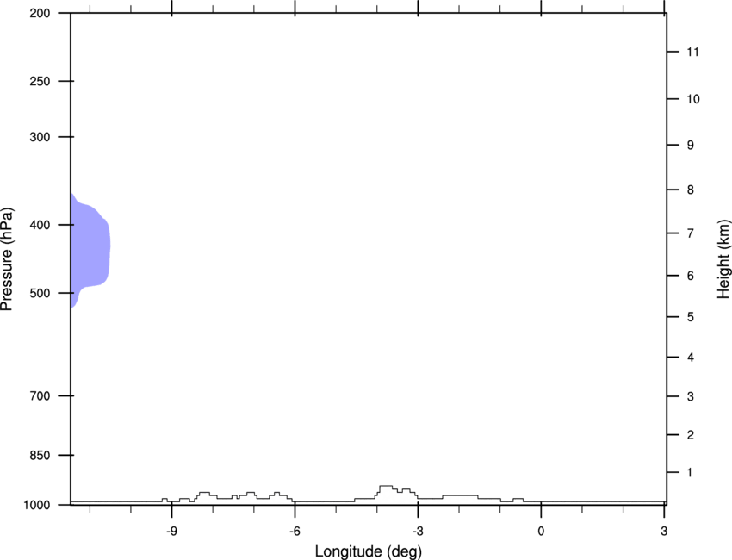Click the 200 pressure tick label
The image size is (732, 560).
[x=40, y=13]
